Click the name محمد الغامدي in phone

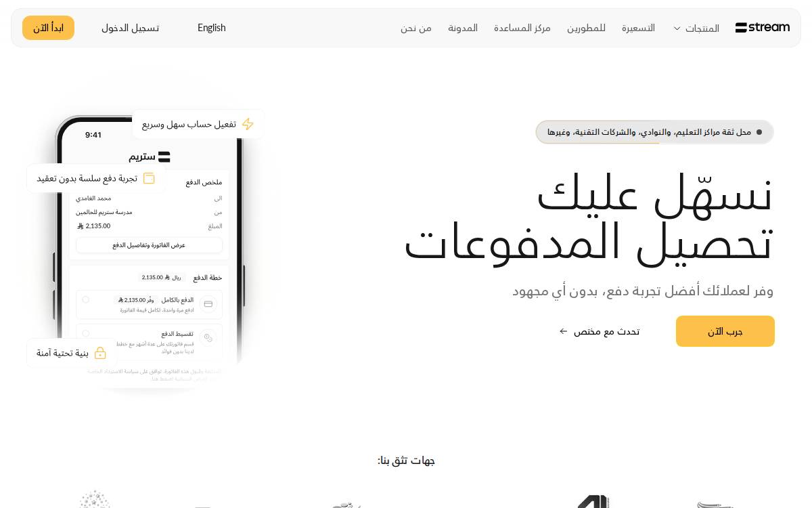(x=93, y=198)
